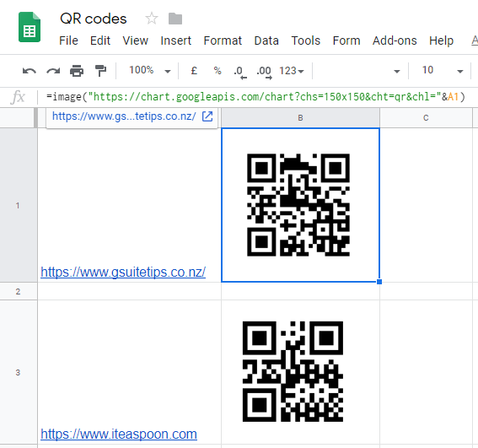
Task: Format as currency with pound icon
Action: tap(194, 71)
